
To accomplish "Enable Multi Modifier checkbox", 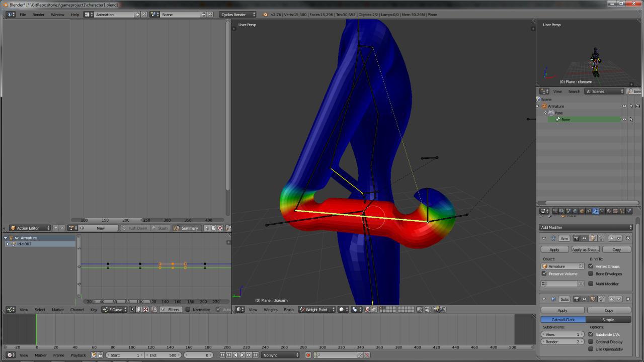I will click(591, 284).
